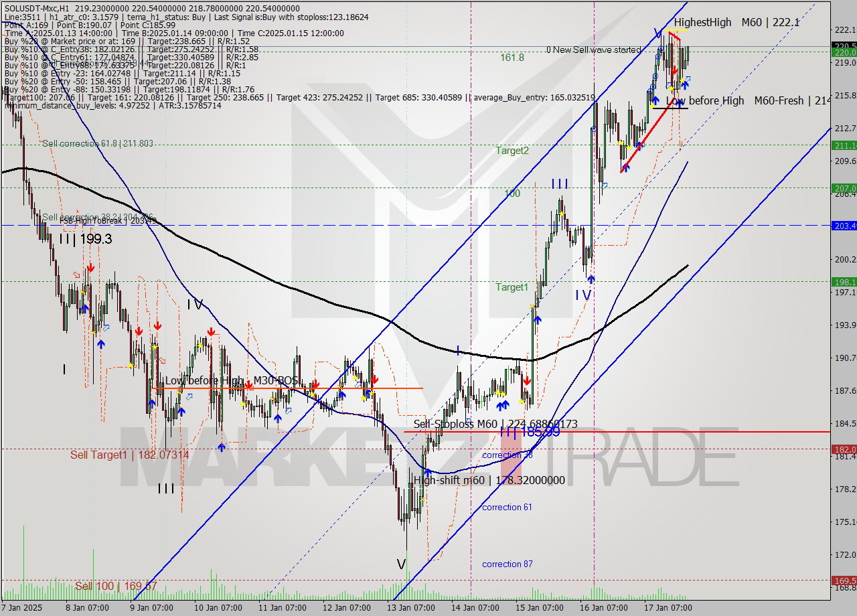Click the '13 Jan 07:00' time label
Viewport: 857px width, 616px height.
coord(410,608)
